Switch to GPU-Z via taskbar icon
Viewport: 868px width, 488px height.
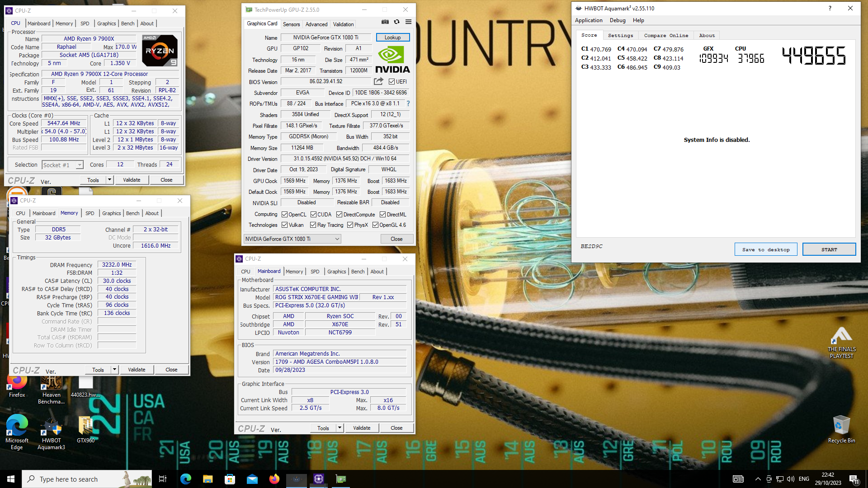tap(341, 479)
